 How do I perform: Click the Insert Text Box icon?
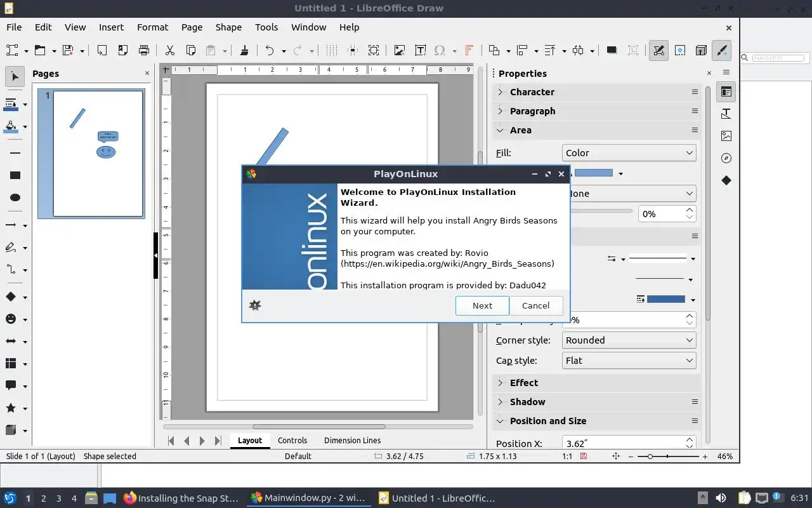420,51
